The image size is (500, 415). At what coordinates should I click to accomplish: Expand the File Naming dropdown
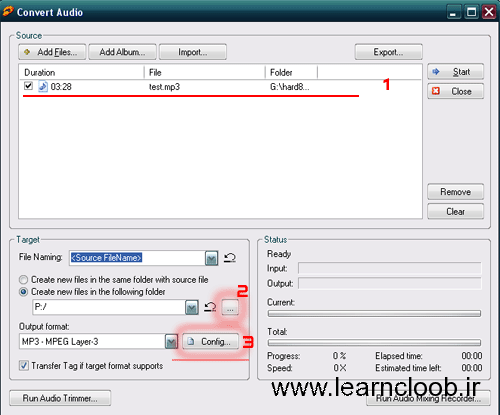click(211, 258)
